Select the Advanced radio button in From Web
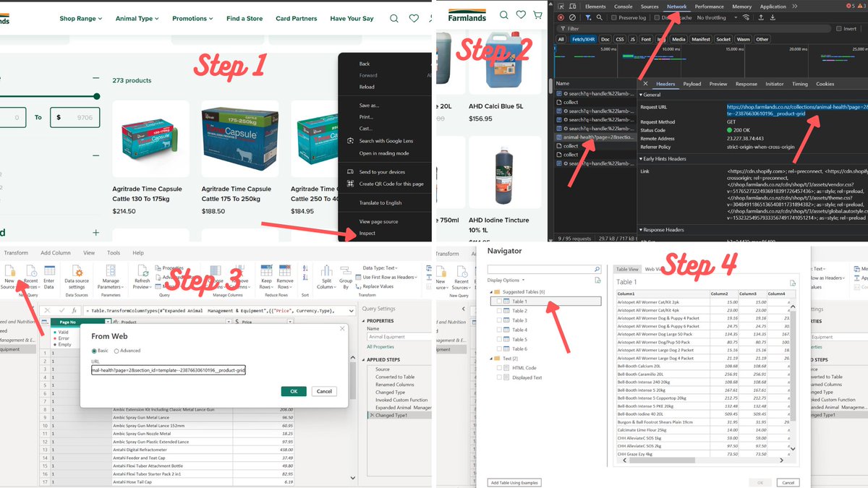Image resolution: width=868 pixels, height=488 pixels. [117, 351]
